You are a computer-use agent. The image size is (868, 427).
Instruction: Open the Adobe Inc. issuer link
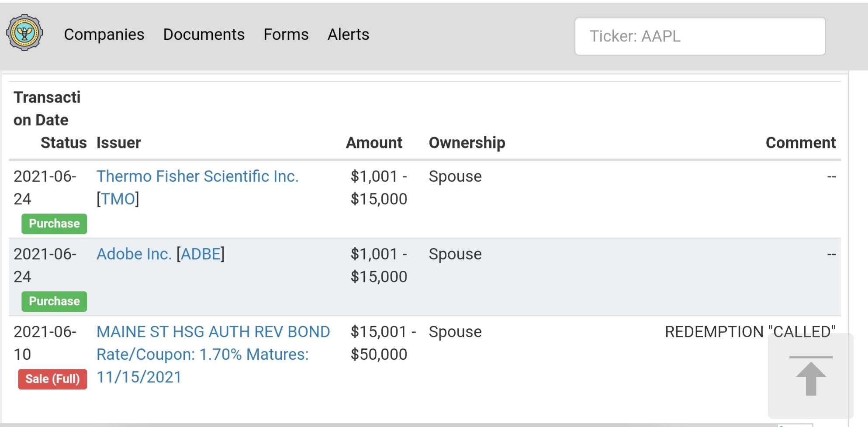tap(134, 254)
